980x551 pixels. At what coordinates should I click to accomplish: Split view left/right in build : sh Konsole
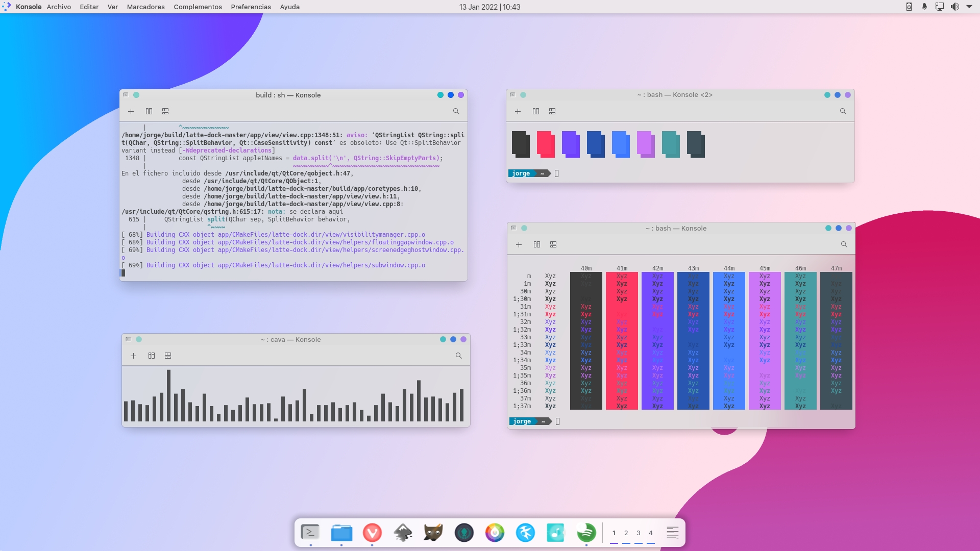pyautogui.click(x=149, y=111)
